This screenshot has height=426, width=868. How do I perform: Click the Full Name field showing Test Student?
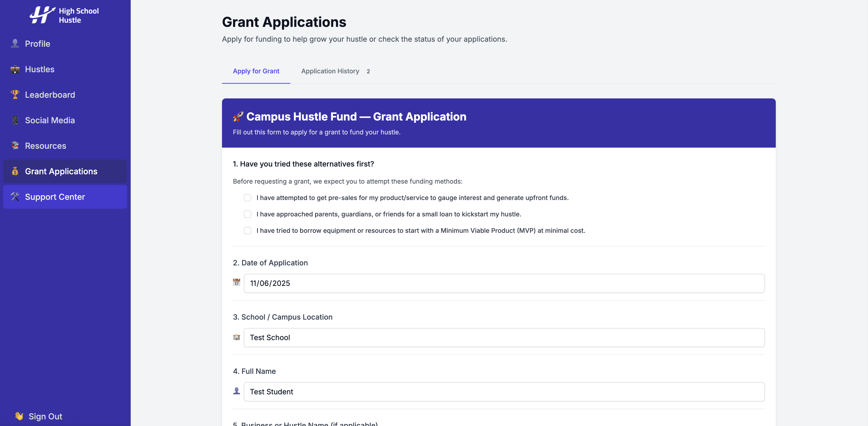coord(472,391)
